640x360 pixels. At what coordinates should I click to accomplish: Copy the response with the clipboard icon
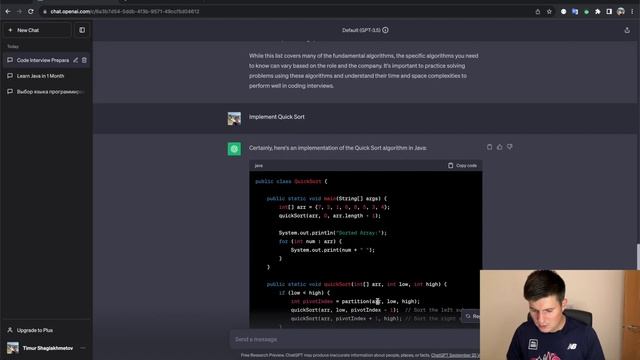[x=489, y=147]
